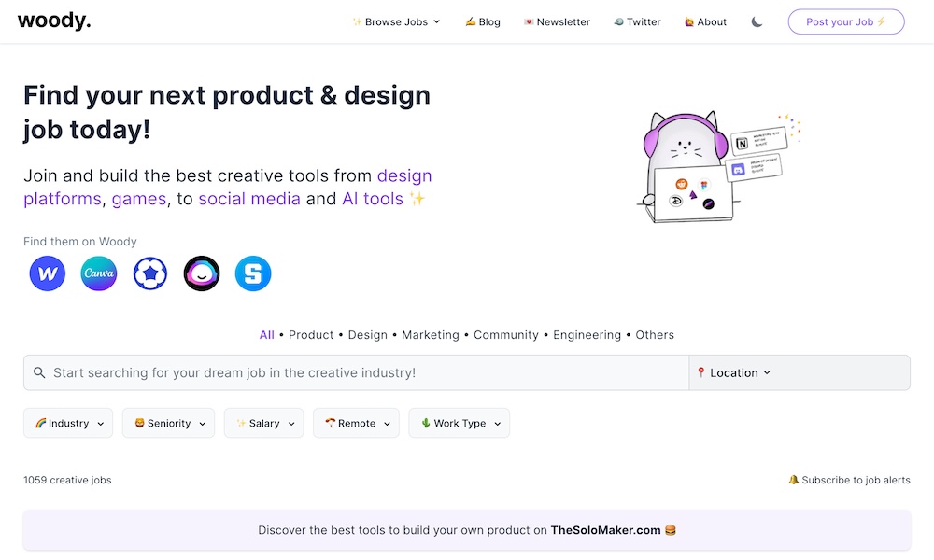Toggle dark mode with moon icon
Screen dimensions: 934x560
click(x=757, y=21)
